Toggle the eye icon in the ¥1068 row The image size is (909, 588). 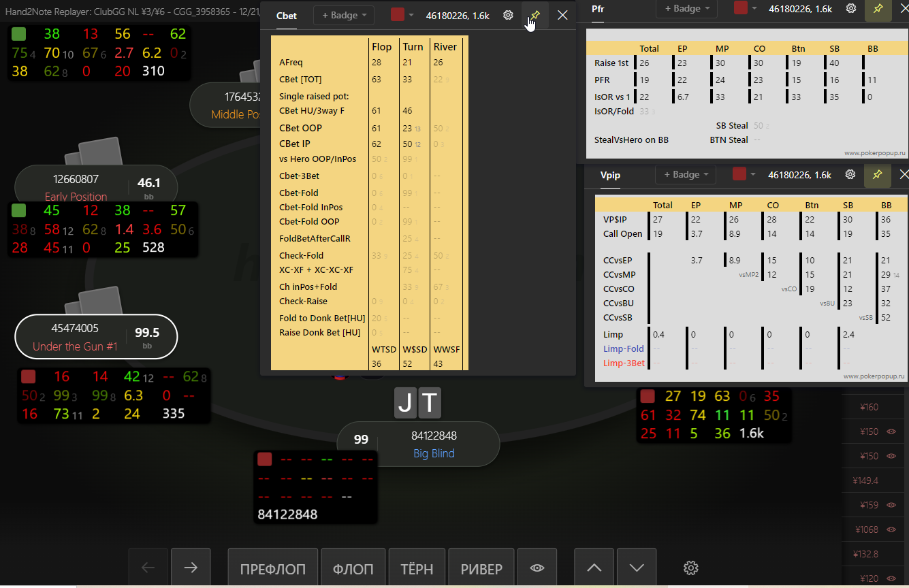click(891, 529)
